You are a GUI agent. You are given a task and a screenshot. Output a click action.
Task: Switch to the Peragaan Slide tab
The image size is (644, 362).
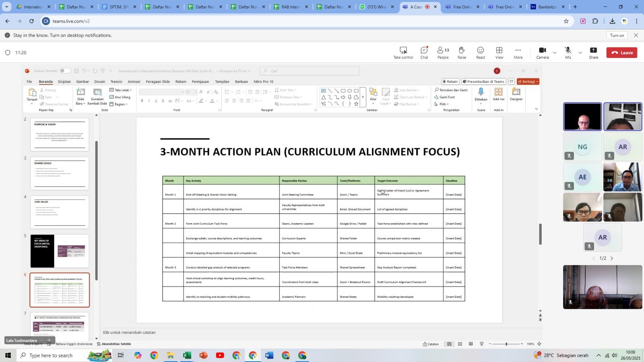(x=158, y=82)
